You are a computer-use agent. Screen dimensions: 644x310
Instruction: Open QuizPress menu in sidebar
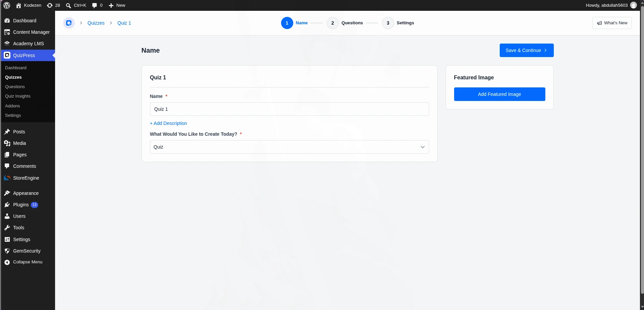click(28, 55)
